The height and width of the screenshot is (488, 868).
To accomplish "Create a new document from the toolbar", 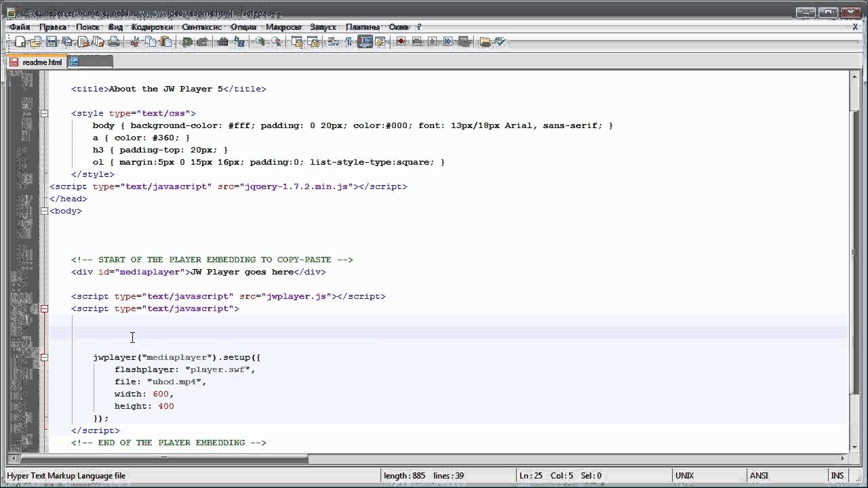I will click(20, 42).
